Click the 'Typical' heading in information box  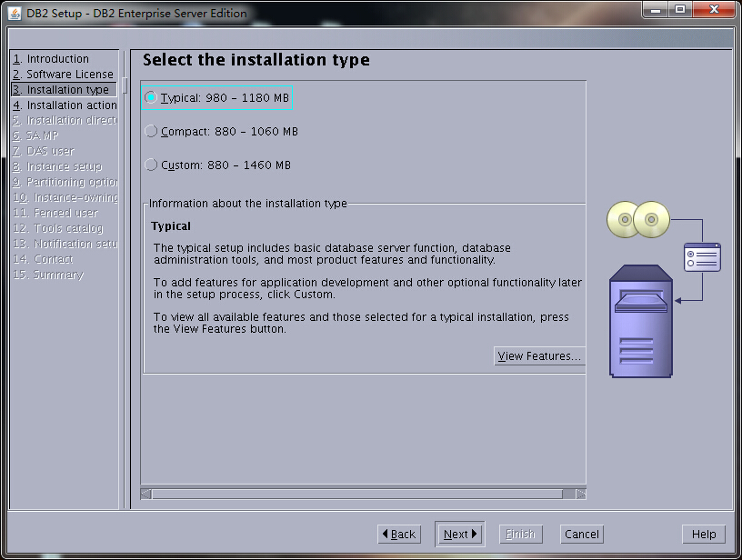(171, 226)
